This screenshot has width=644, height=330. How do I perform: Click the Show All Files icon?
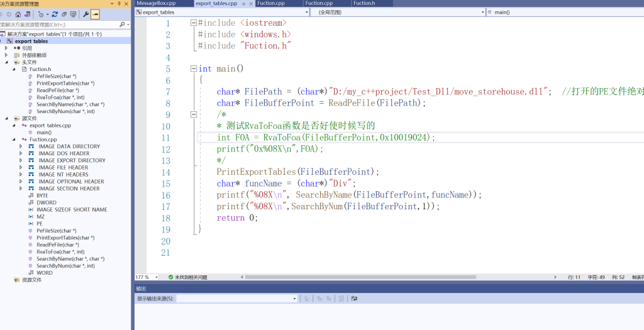click(x=74, y=14)
